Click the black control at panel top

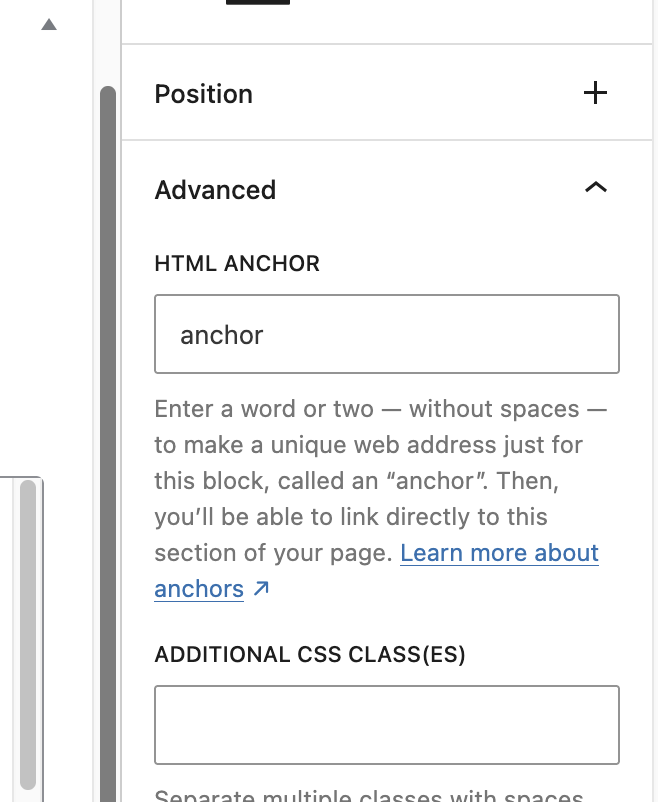point(258,2)
